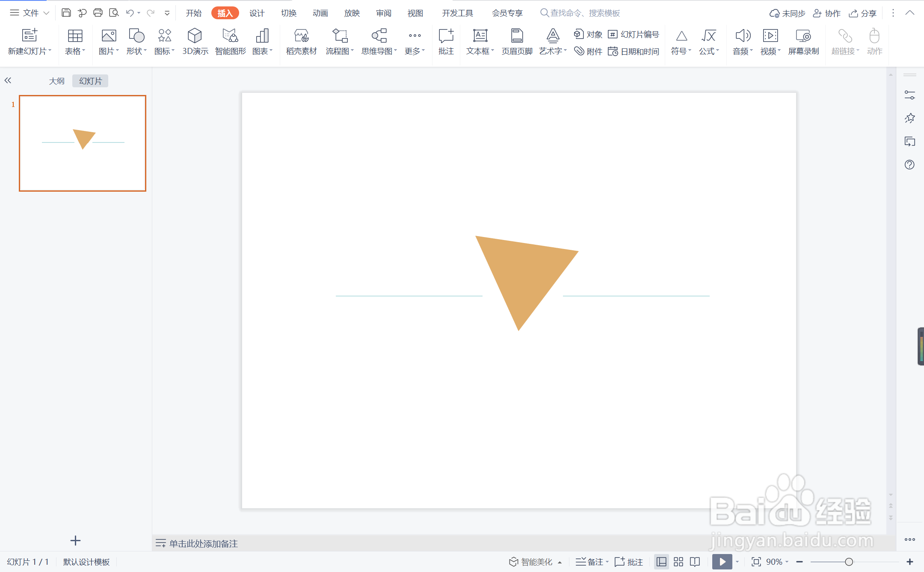Click 智能美化 smart beautify button

[531, 562]
